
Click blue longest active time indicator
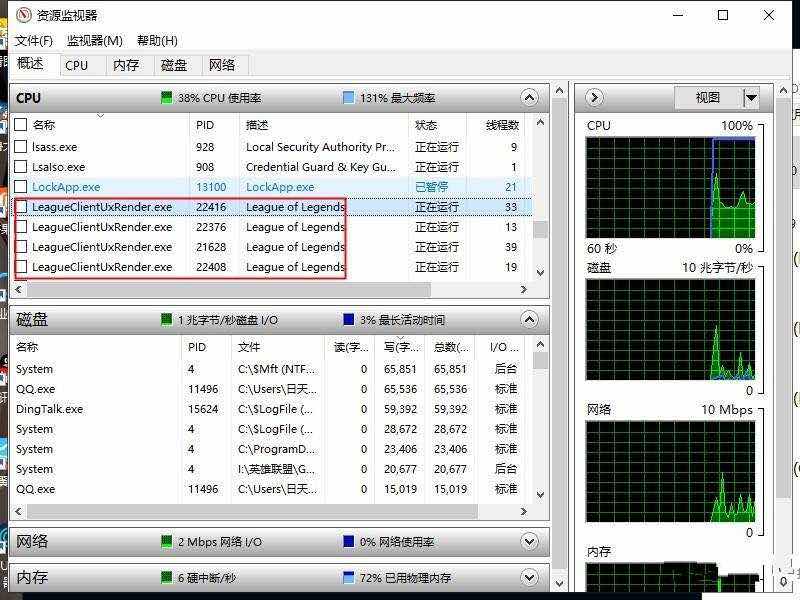point(348,320)
